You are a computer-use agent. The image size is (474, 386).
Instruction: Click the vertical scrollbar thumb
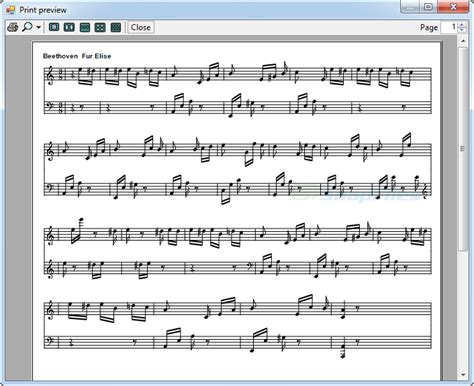point(463,149)
